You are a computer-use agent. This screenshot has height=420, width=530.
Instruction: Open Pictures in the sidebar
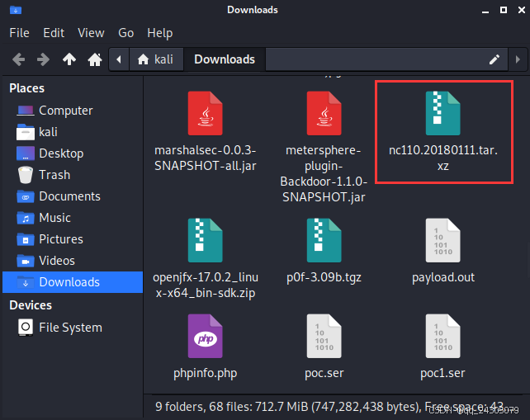tap(73, 239)
